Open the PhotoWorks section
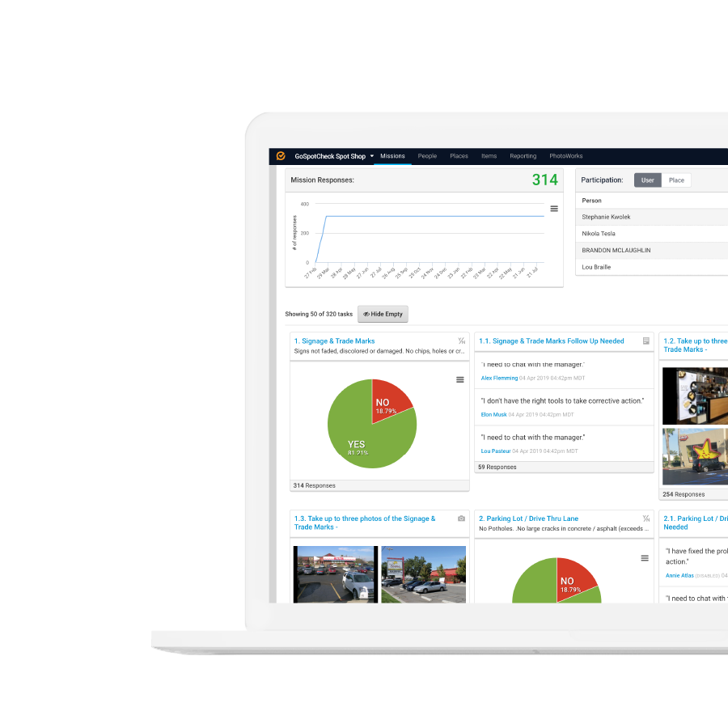This screenshot has height=728, width=728. point(565,155)
